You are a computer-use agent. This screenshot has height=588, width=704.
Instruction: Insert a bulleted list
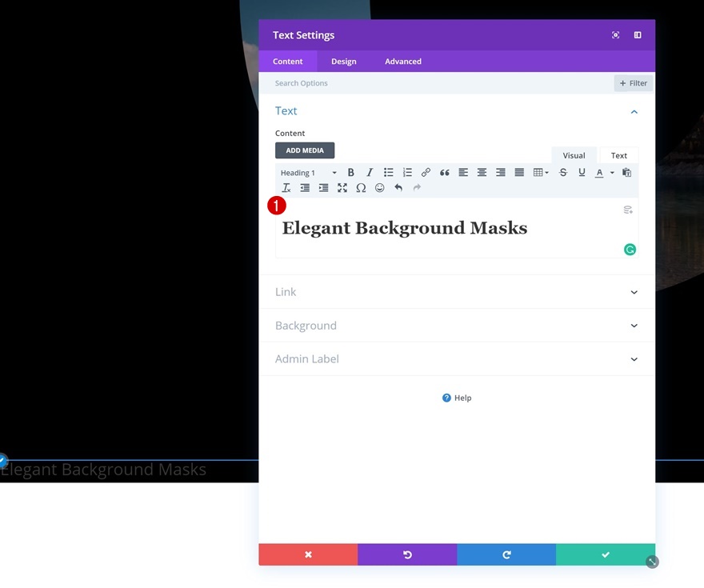(388, 172)
